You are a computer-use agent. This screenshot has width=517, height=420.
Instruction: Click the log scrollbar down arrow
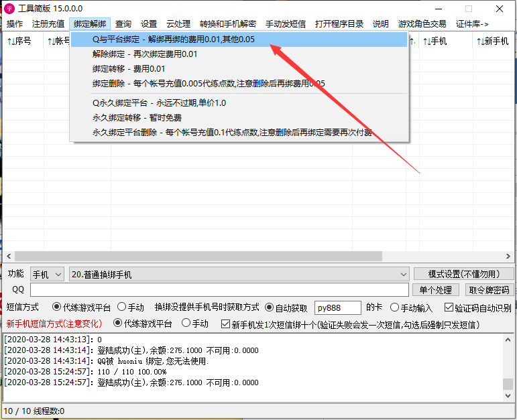pos(508,396)
